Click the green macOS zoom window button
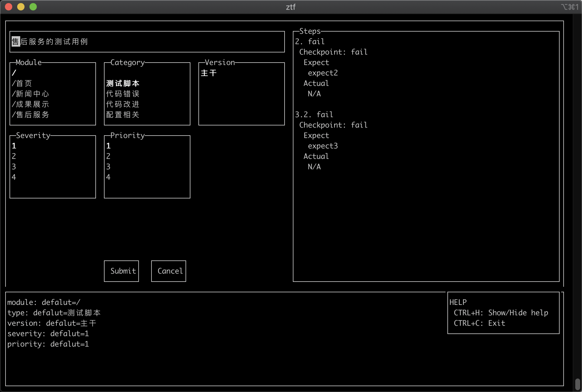 (33, 7)
